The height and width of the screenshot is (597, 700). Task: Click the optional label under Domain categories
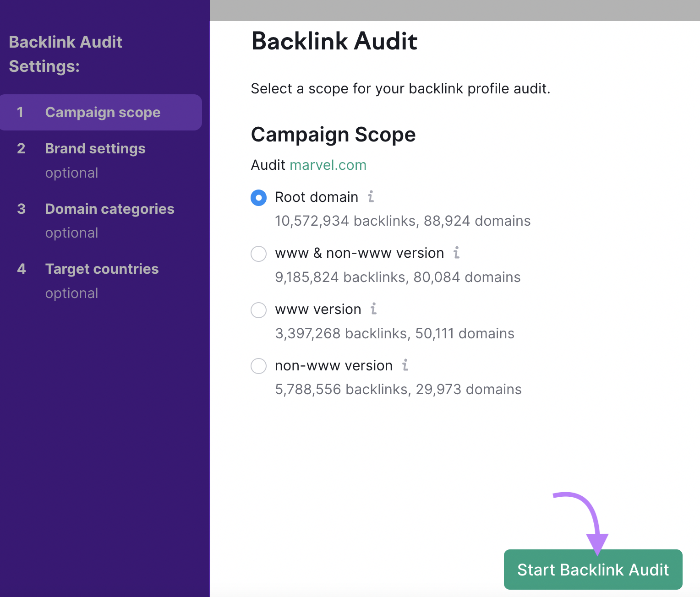[71, 233]
